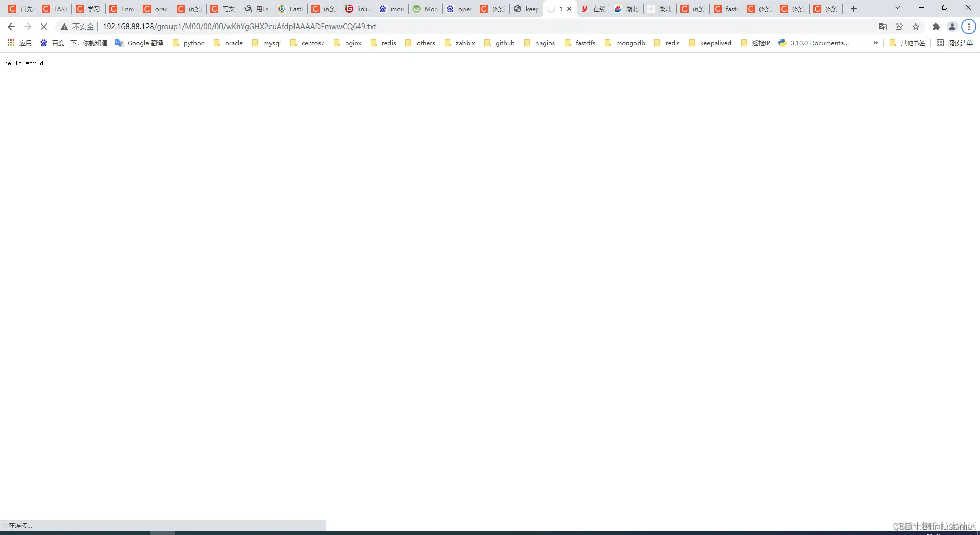Viewport: 980px width, 535px height.
Task: Expand the python bookmark folder
Action: tap(188, 43)
